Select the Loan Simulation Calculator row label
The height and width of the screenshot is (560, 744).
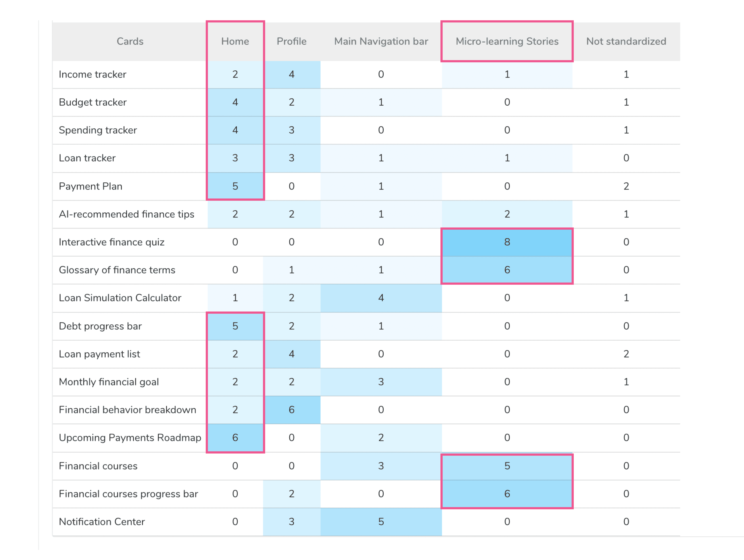[x=120, y=298]
